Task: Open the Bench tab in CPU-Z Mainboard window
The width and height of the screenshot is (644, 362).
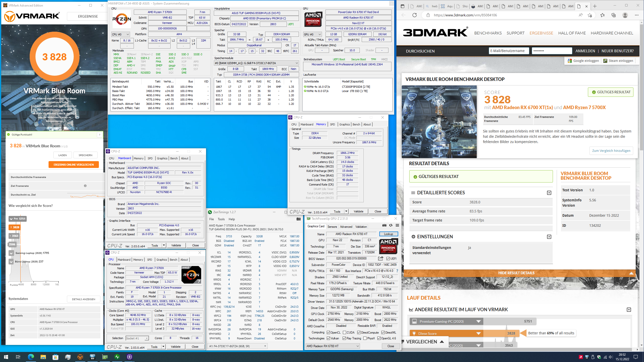Action: click(174, 158)
